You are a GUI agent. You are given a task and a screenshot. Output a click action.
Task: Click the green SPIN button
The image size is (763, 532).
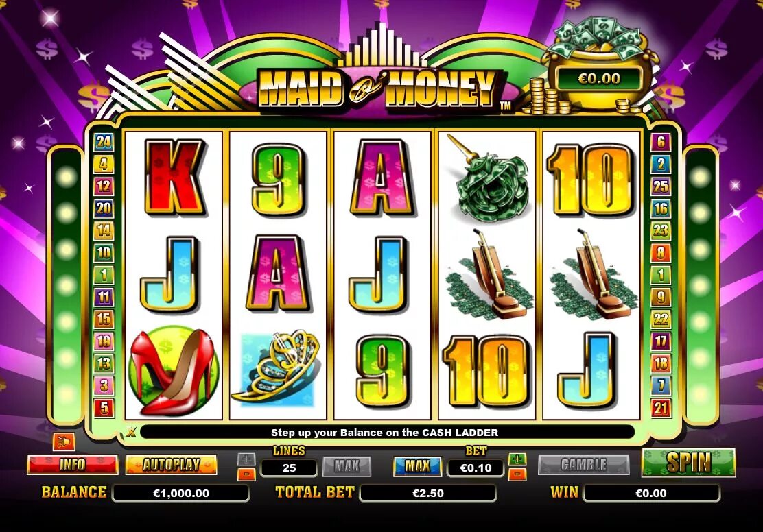[688, 463]
